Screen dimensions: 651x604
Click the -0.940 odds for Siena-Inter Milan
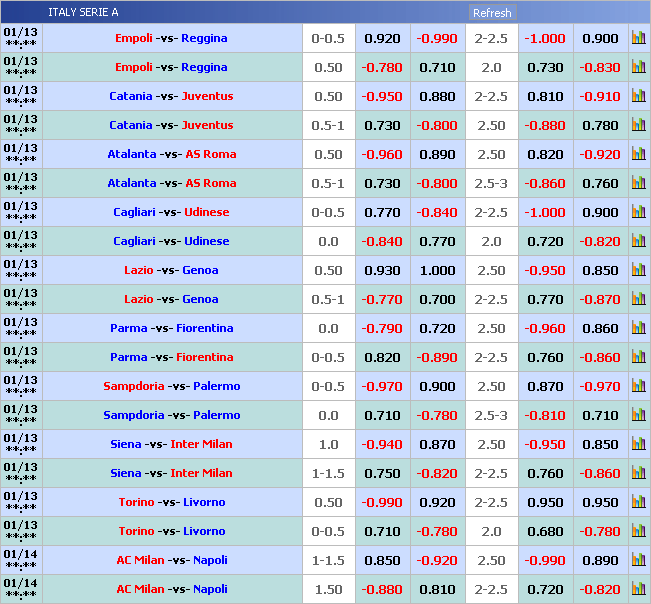(x=382, y=444)
